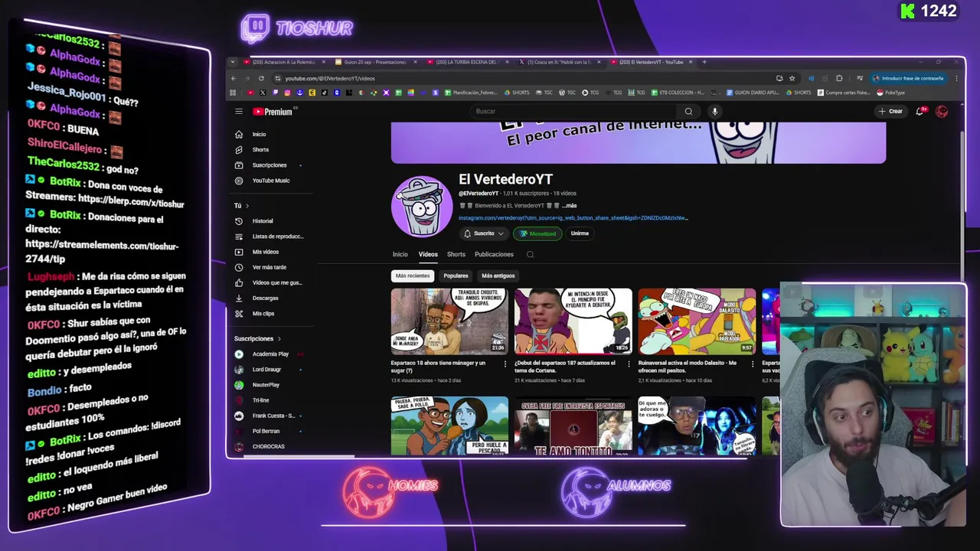Click the green Monetized button
The image size is (980, 551).
click(x=537, y=233)
